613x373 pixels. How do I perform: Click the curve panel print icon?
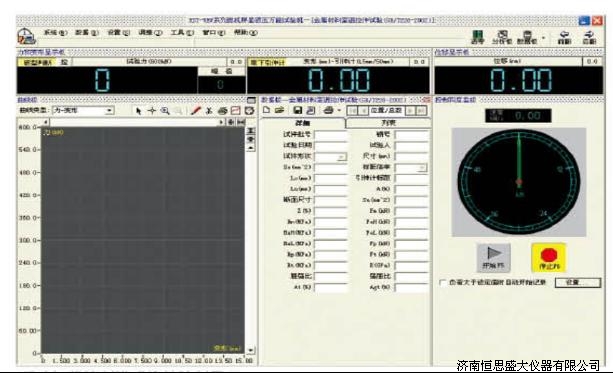pos(222,111)
